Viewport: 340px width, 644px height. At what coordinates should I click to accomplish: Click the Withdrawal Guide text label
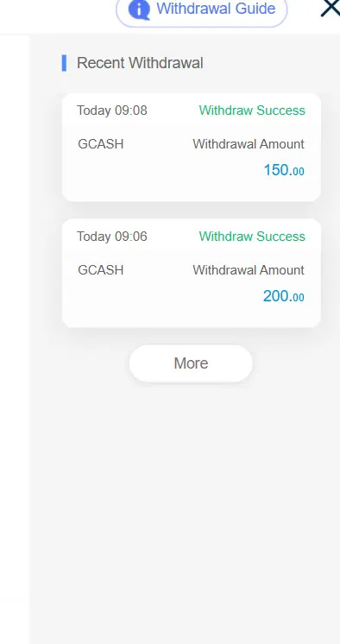216,9
